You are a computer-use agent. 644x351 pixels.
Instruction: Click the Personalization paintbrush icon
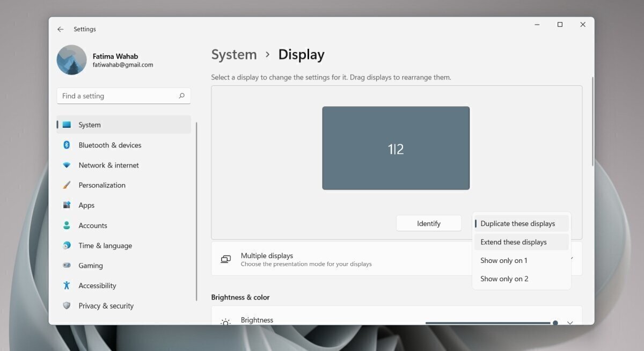pyautogui.click(x=67, y=185)
